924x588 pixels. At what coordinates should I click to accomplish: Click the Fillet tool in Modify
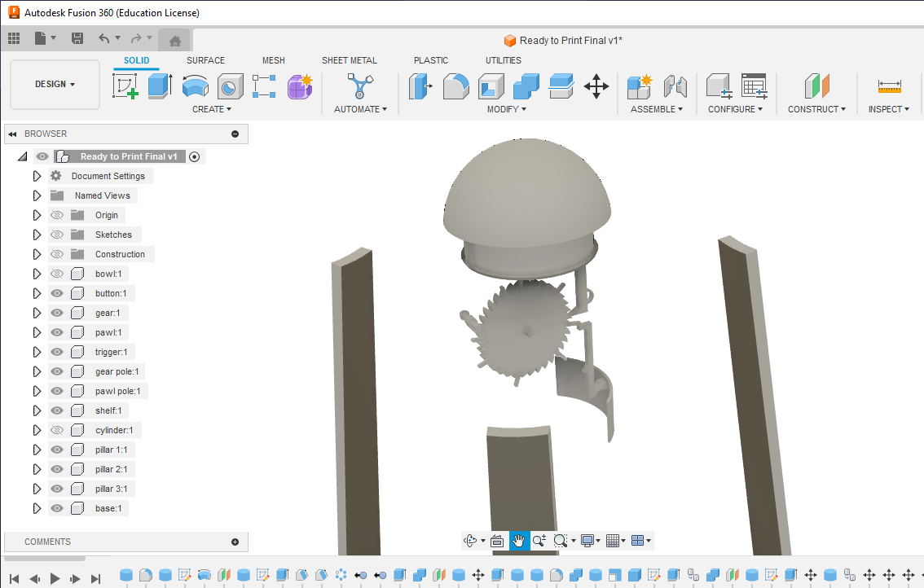(x=455, y=86)
